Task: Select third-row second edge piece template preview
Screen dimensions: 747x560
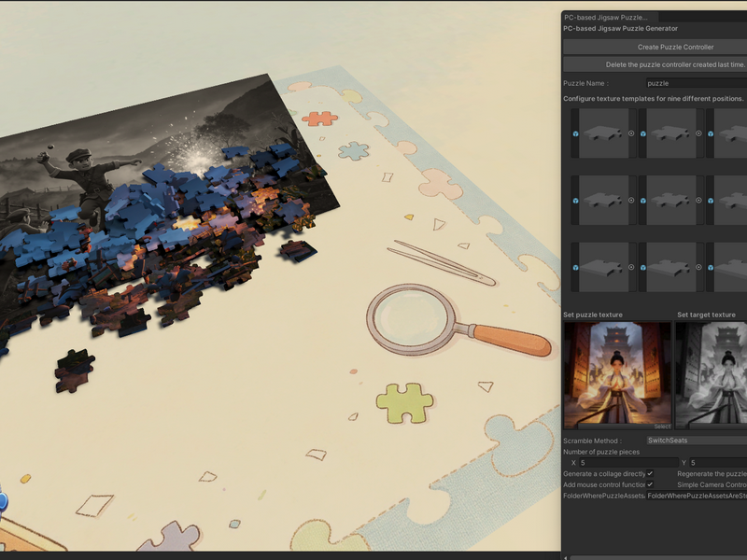Action: tap(670, 267)
